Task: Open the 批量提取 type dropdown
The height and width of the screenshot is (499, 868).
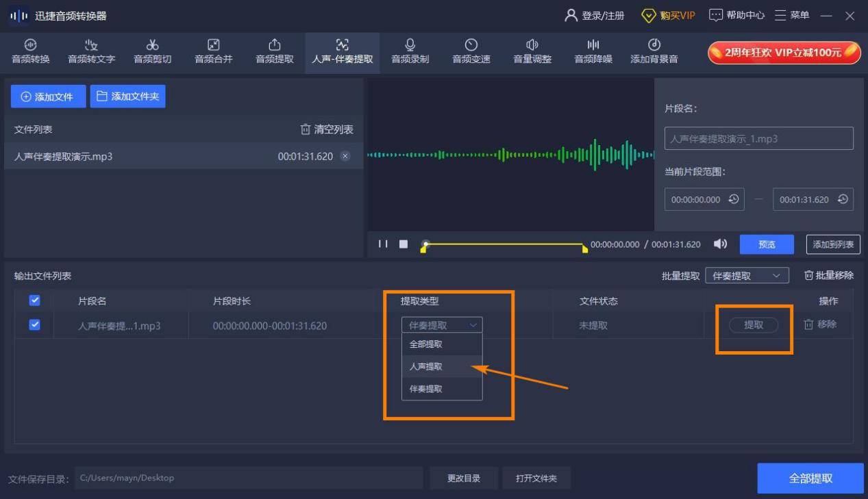Action: pos(747,276)
